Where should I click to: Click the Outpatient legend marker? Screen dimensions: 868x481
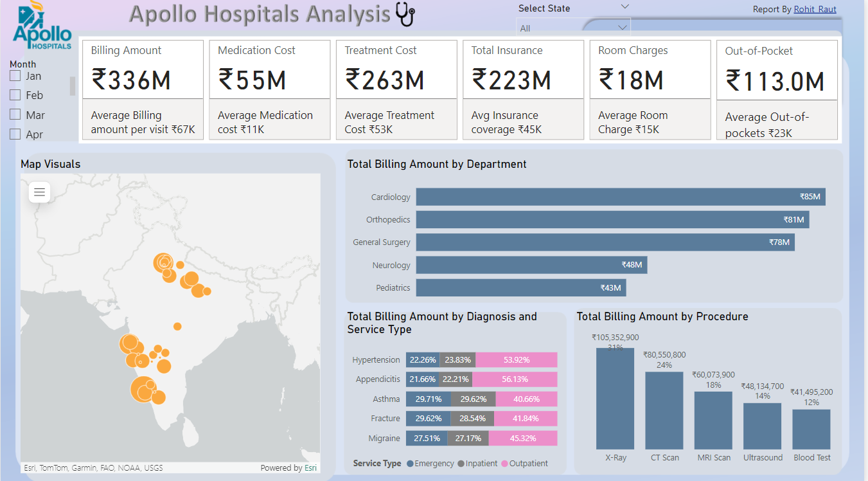tap(504, 464)
